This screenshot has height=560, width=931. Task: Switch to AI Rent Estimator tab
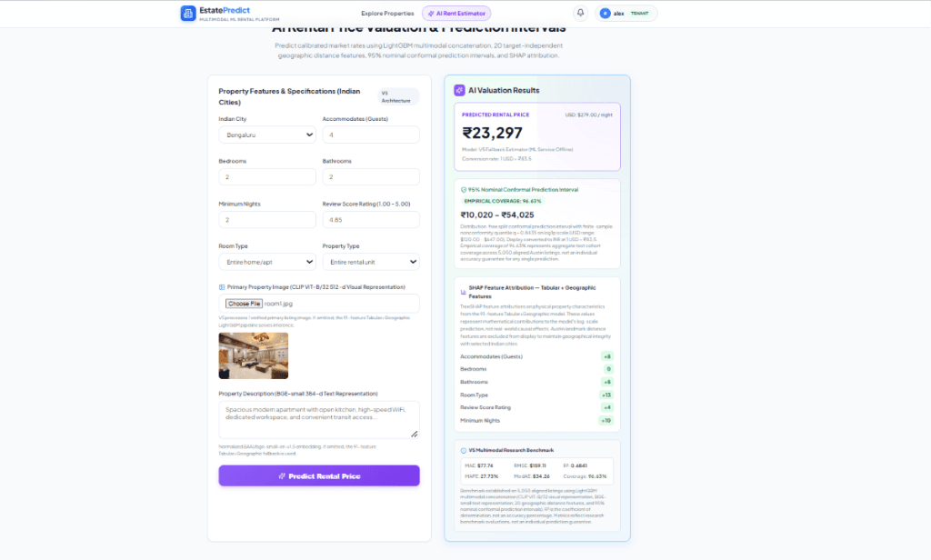[x=456, y=13]
